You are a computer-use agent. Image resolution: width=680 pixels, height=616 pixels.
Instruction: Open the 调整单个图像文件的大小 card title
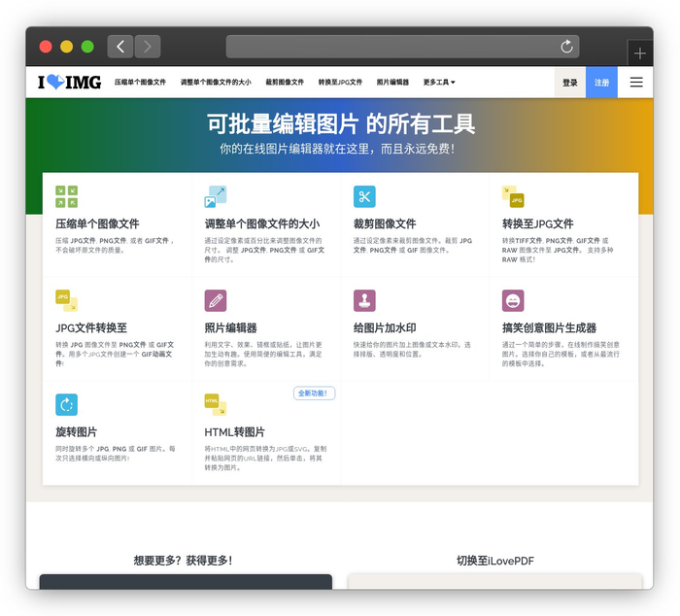pyautogui.click(x=262, y=223)
